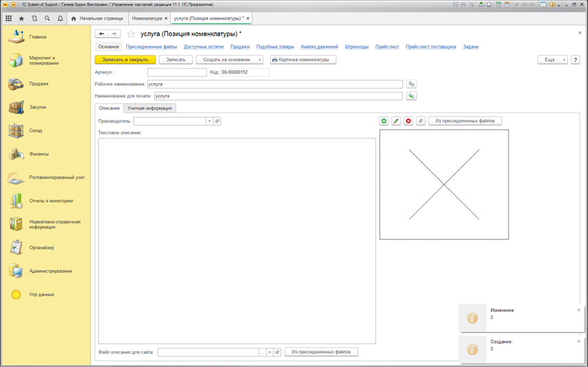Click the Артикул input field
588x367 pixels.
point(177,72)
